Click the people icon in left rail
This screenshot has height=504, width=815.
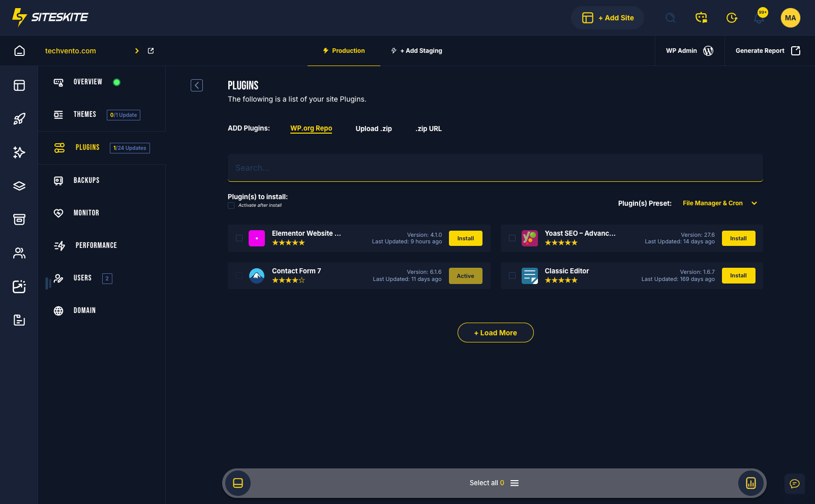point(19,253)
